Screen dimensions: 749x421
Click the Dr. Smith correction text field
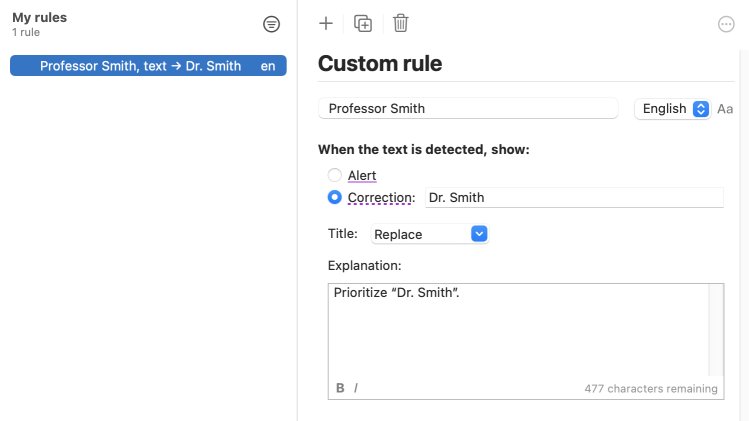[x=573, y=198]
